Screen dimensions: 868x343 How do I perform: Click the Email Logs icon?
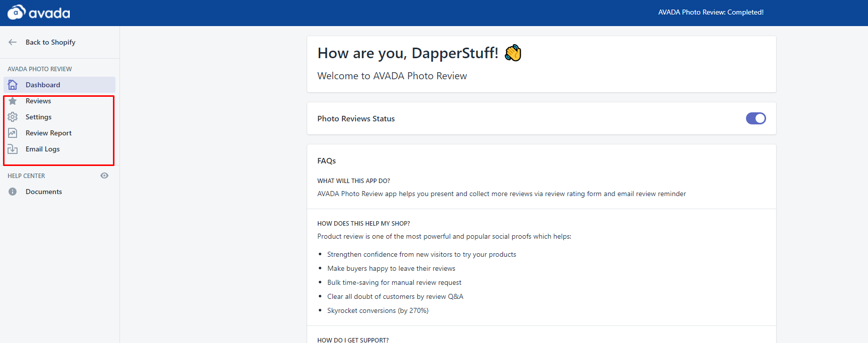tap(13, 149)
